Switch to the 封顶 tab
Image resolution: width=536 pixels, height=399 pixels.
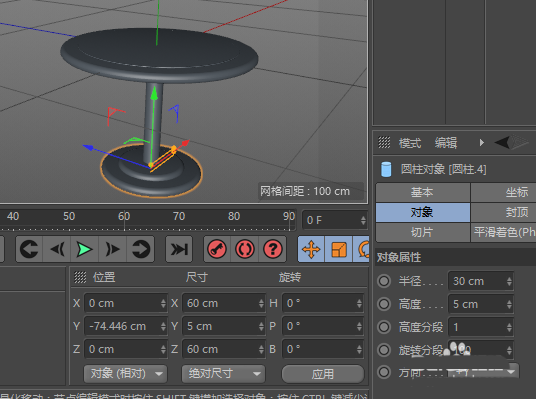point(504,212)
